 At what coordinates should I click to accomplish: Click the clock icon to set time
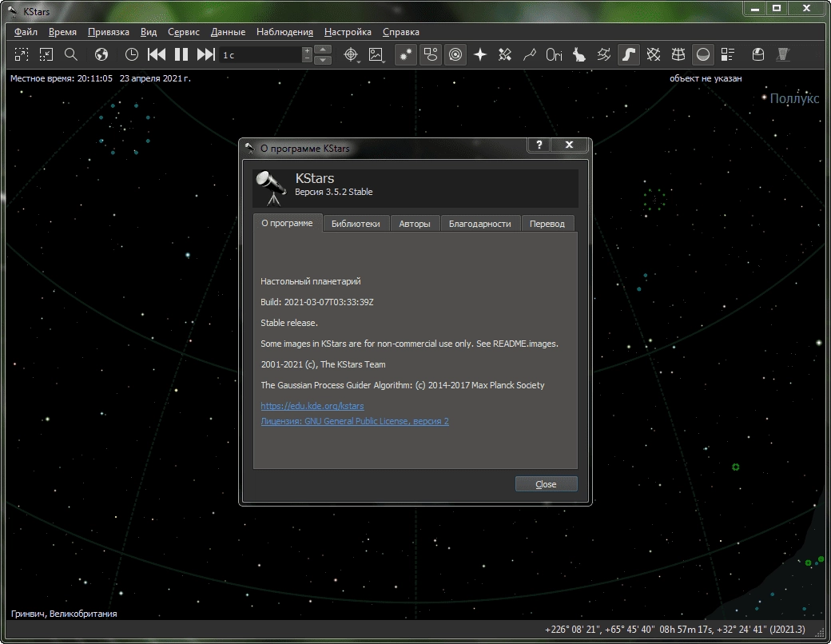click(x=131, y=54)
